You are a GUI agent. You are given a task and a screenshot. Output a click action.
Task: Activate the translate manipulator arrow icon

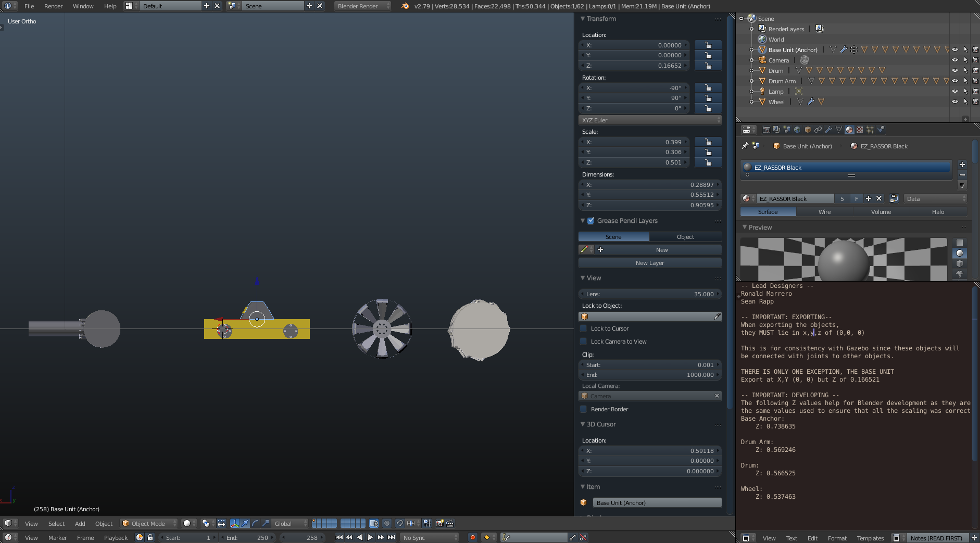245,523
